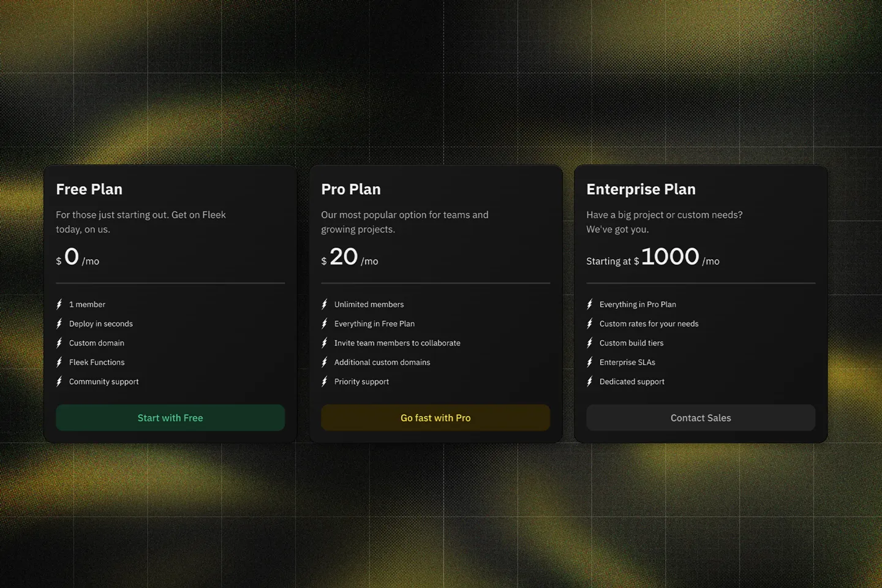Click the lightning icon beside Priority support

325,381
